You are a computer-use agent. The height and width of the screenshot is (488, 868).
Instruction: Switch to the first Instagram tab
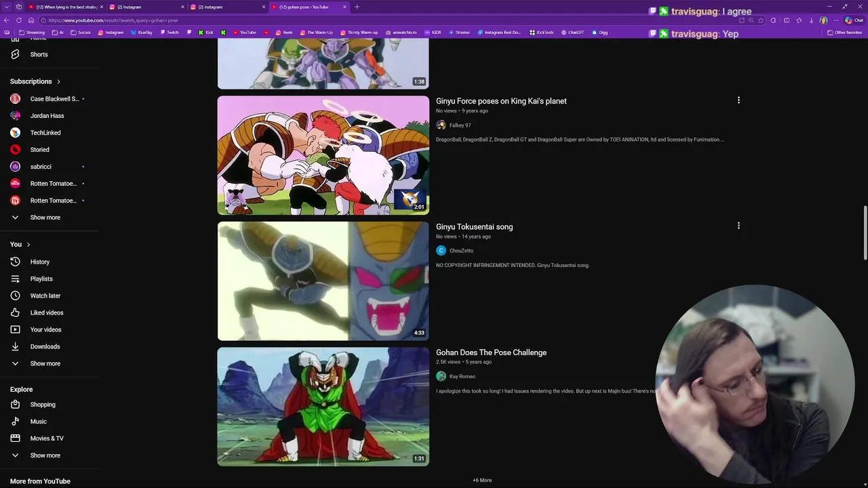pos(147,7)
